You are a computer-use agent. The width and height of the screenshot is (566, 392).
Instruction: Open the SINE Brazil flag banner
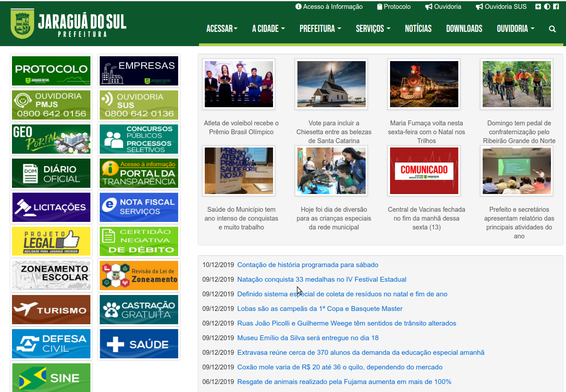pyautogui.click(x=51, y=377)
